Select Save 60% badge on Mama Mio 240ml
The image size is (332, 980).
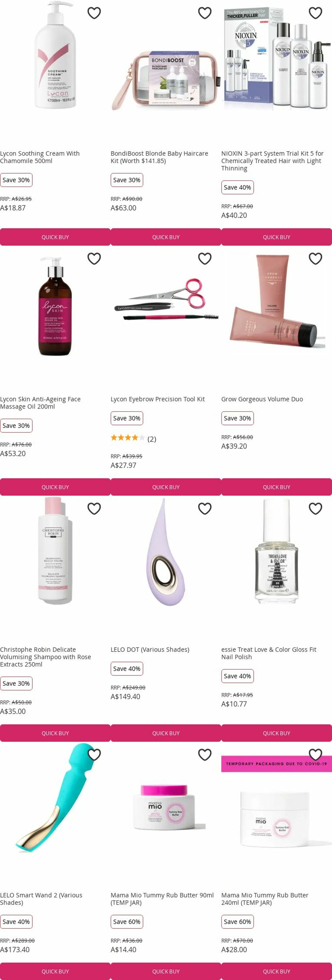[237, 922]
